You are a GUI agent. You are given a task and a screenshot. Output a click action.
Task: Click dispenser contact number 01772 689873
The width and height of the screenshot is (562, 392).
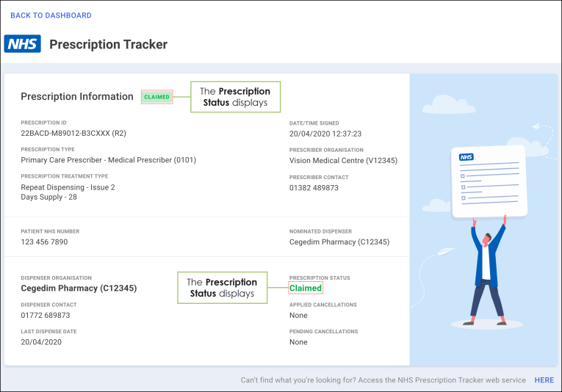point(46,315)
